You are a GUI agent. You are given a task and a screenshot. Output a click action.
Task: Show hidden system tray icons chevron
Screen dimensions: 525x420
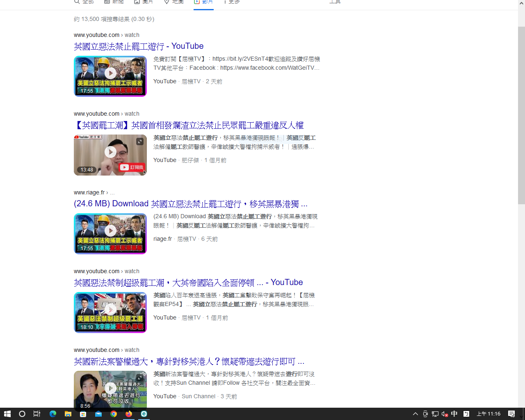(415, 414)
